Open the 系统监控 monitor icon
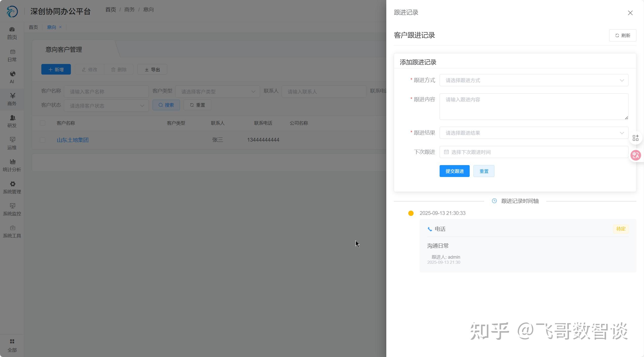The image size is (644, 357). coord(12,206)
